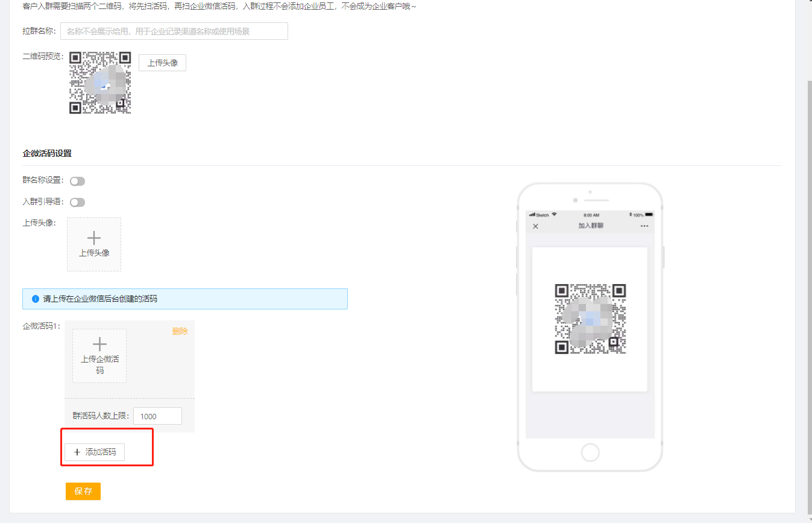Click the QR code inside the phone preview
The image size is (812, 523).
(x=590, y=319)
